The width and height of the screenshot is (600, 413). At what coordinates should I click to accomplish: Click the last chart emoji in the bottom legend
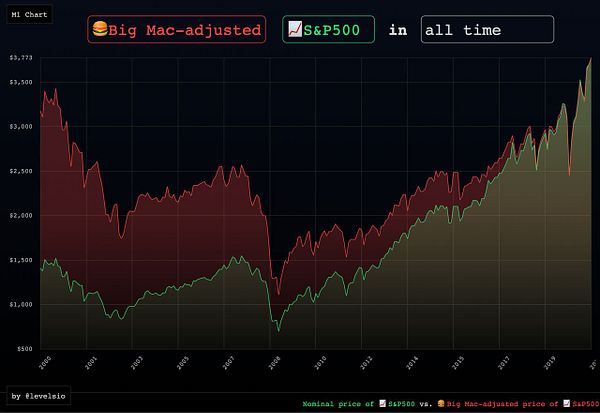point(567,403)
